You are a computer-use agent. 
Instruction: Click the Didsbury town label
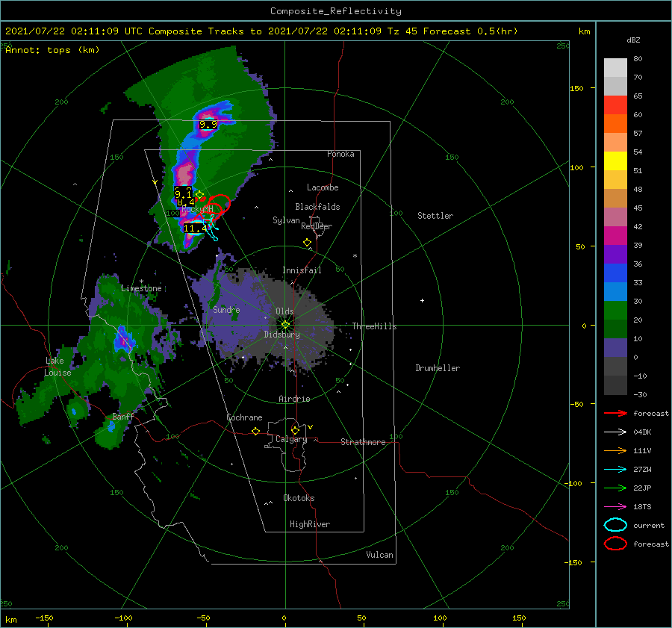(x=282, y=335)
